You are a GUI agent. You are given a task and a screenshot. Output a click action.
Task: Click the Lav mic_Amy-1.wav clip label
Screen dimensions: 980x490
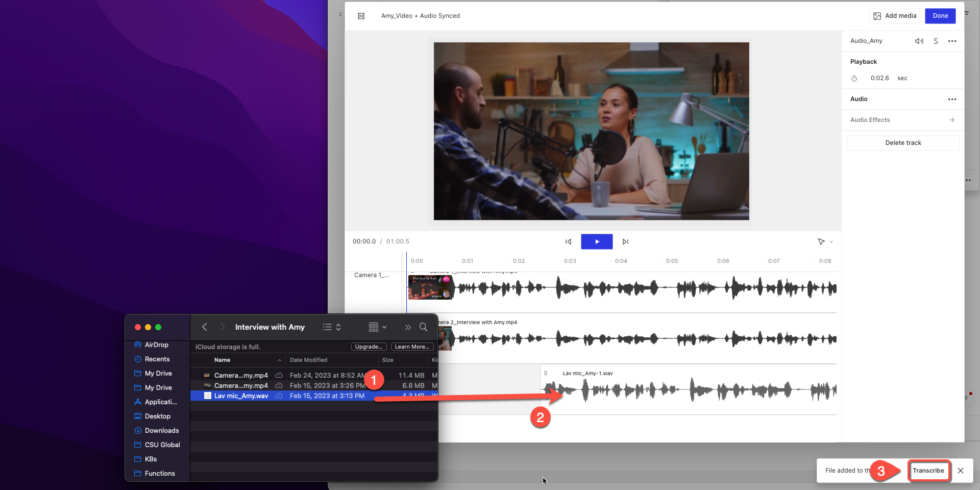pos(587,373)
